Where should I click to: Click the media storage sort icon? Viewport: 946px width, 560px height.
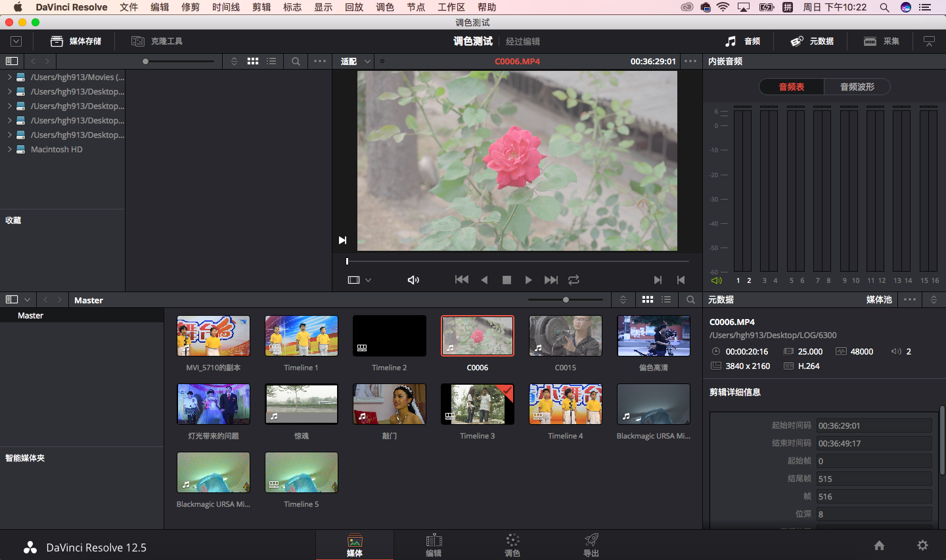click(234, 61)
